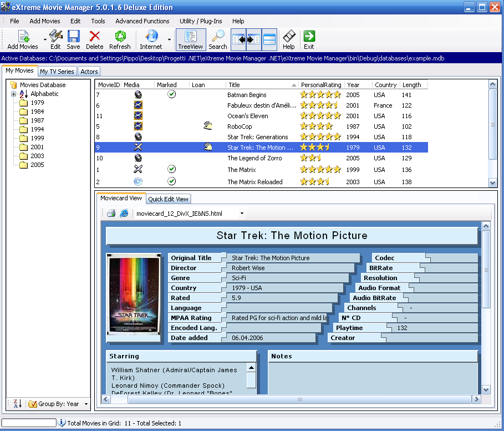This screenshot has width=504, height=431.
Task: Click the disc media icon for The Matrix Reloaded
Action: (138, 182)
